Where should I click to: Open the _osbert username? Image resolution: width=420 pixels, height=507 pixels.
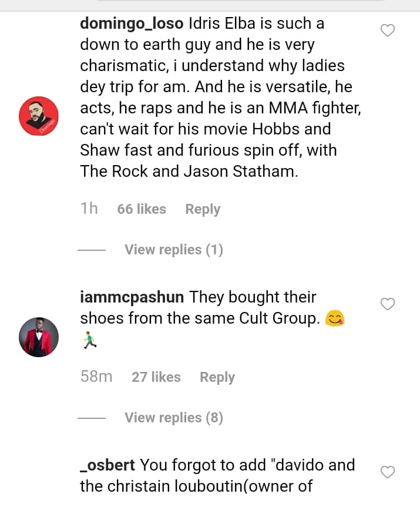pos(107,465)
